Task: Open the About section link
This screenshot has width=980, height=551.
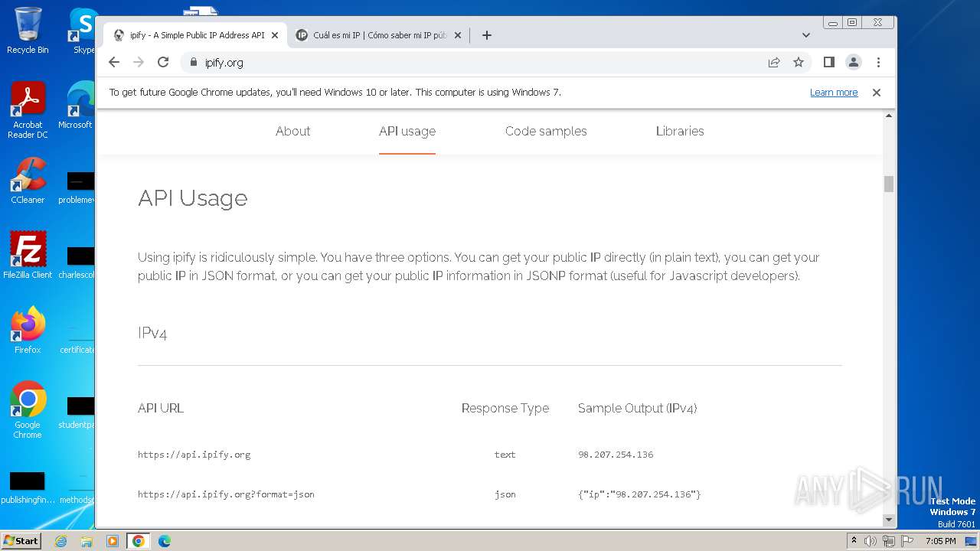Action: point(292,131)
